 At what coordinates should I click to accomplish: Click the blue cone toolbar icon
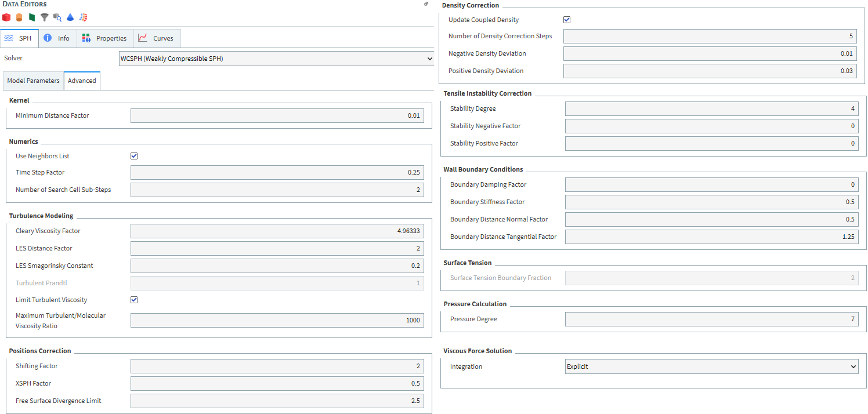click(70, 17)
